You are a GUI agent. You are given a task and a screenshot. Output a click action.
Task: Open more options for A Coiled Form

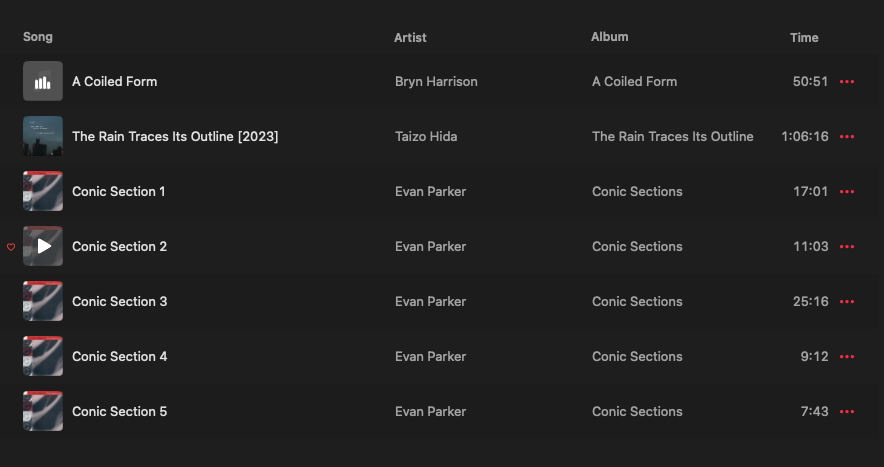848,82
